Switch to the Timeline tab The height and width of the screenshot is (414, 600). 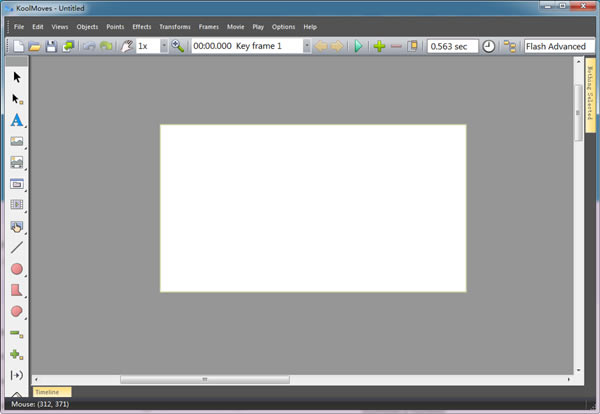tap(52, 392)
